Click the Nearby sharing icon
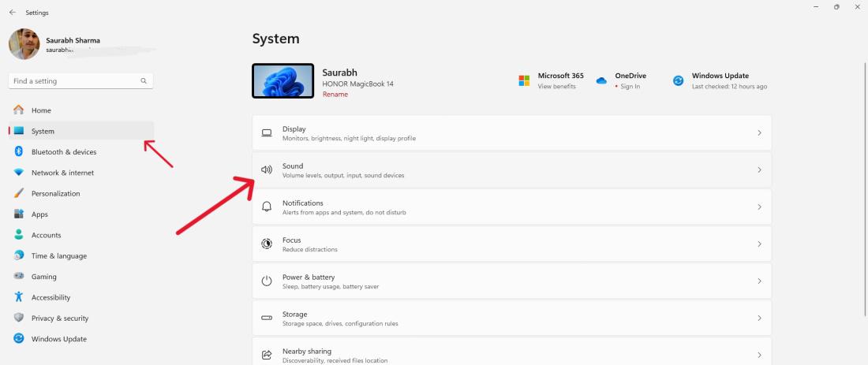 click(267, 355)
